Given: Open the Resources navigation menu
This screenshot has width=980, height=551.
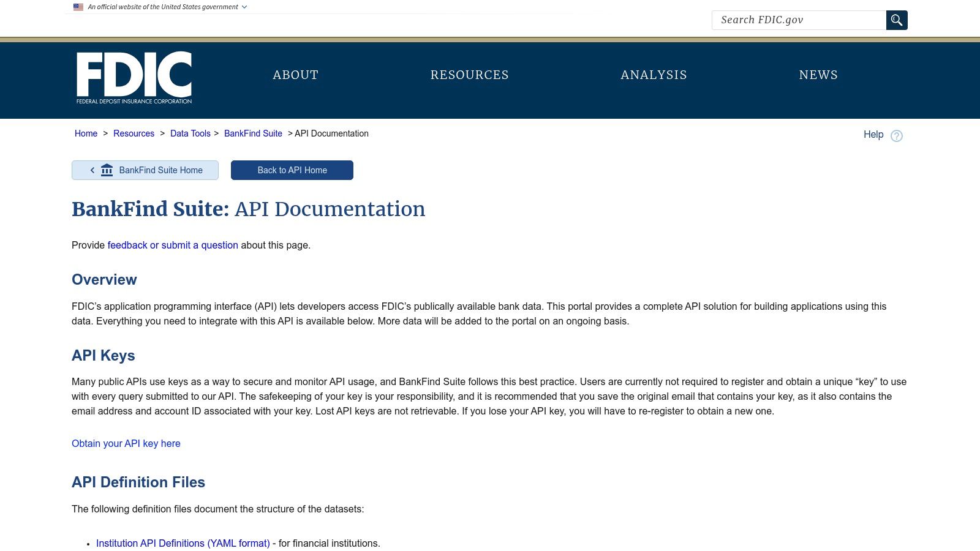Looking at the screenshot, I should pyautogui.click(x=469, y=75).
